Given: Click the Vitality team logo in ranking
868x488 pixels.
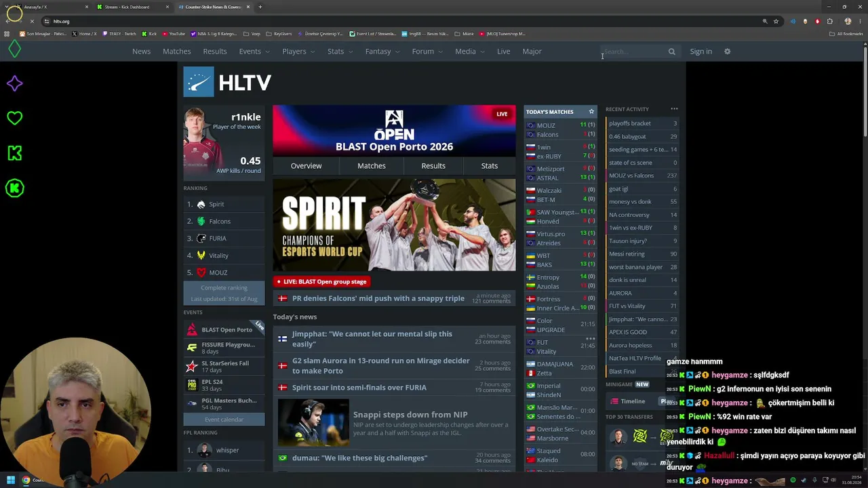Looking at the screenshot, I should (x=201, y=256).
